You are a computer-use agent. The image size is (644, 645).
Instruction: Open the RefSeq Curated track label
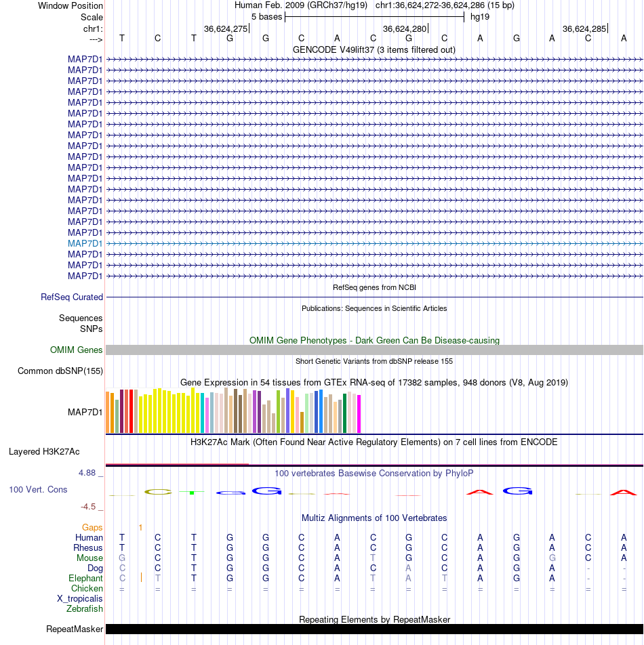pos(72,297)
